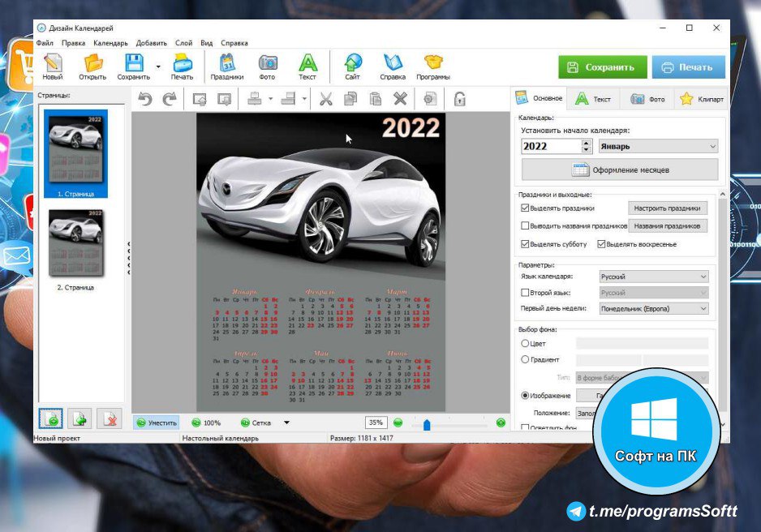Click the green Сохранить button
The image size is (761, 532).
coord(602,67)
